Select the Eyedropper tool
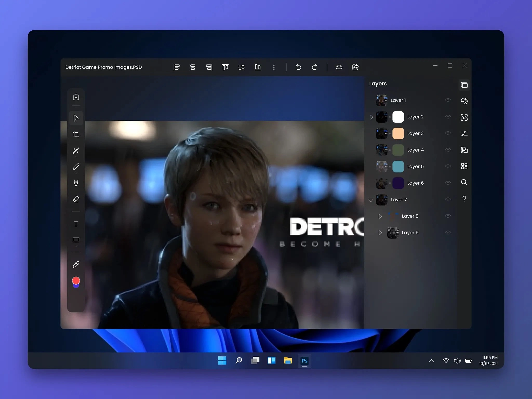This screenshot has width=532, height=399. (x=76, y=264)
